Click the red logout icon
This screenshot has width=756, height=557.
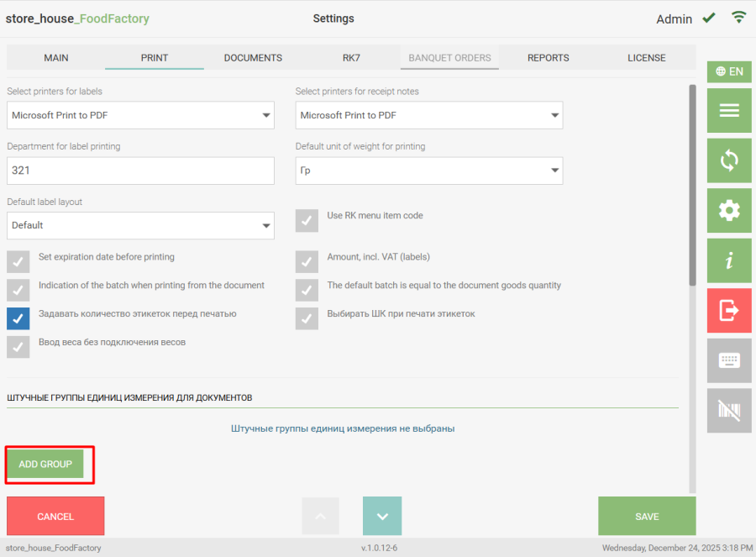coord(729,310)
